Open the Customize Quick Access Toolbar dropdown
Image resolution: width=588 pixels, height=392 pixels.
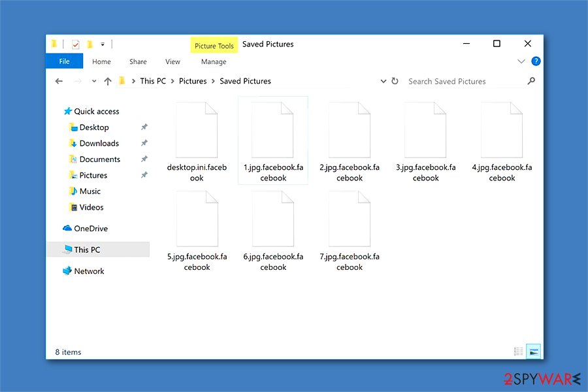click(103, 44)
